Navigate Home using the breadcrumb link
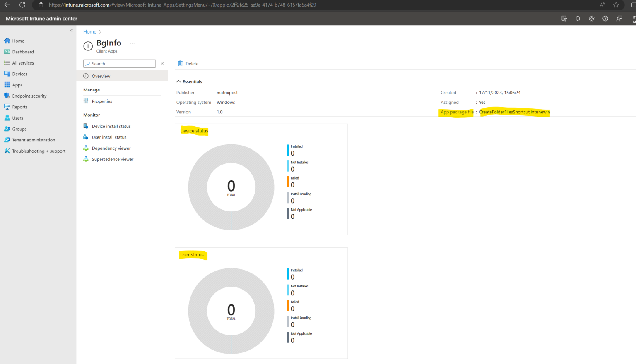Viewport: 636px width, 364px height. tap(89, 31)
